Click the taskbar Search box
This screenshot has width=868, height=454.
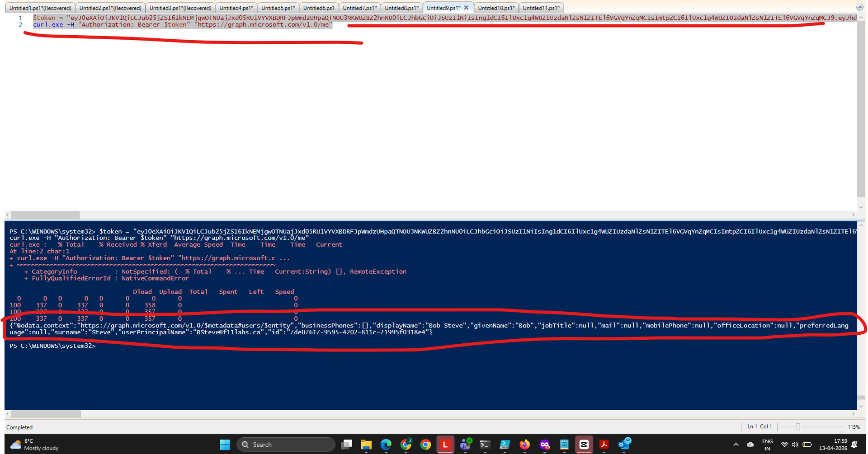point(286,445)
